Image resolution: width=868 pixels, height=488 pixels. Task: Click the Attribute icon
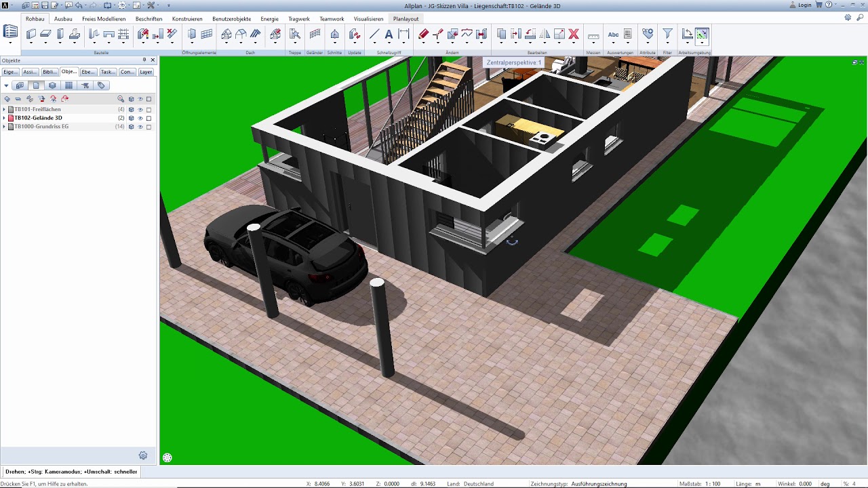648,34
